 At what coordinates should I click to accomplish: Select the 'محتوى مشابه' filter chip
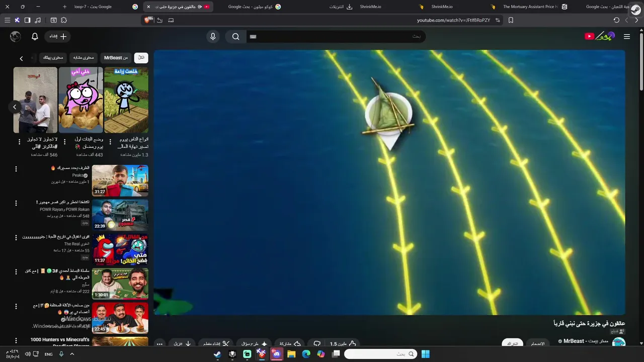click(x=84, y=58)
